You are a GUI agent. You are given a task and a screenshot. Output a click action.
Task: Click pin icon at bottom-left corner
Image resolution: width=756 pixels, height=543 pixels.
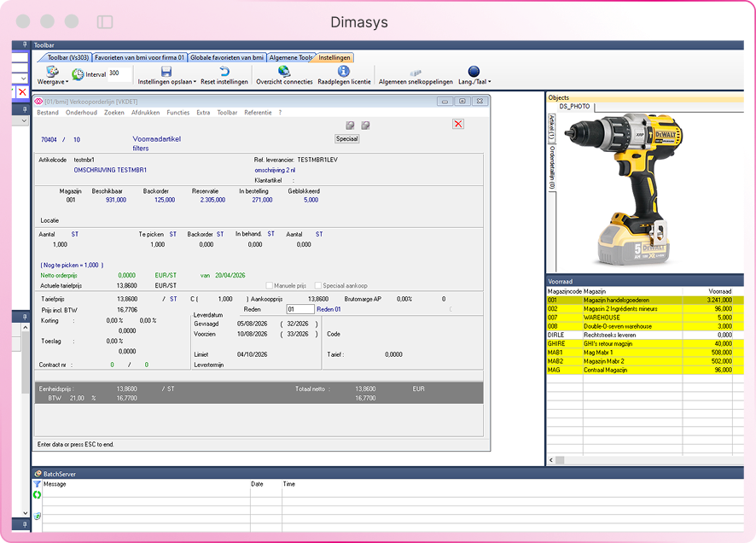[x=25, y=523]
